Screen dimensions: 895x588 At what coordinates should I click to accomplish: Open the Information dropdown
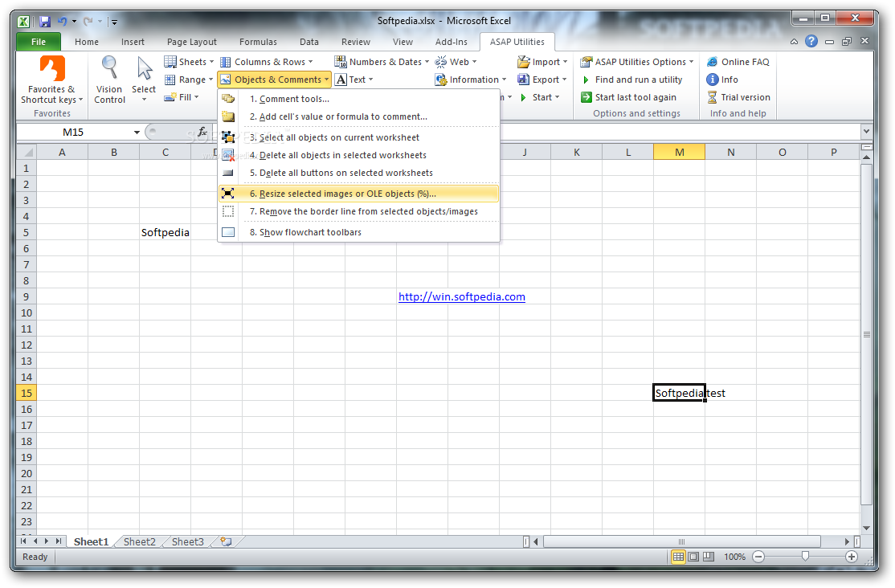[x=471, y=80]
